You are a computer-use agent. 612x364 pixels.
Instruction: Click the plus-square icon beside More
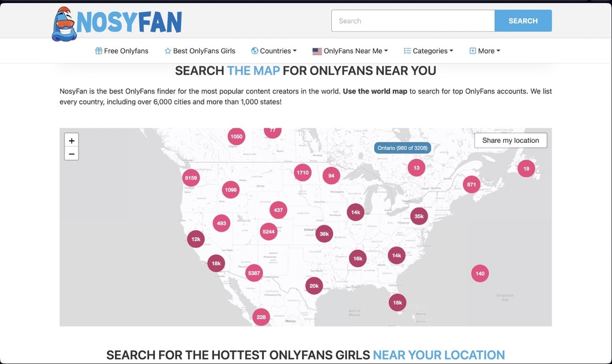pyautogui.click(x=472, y=51)
